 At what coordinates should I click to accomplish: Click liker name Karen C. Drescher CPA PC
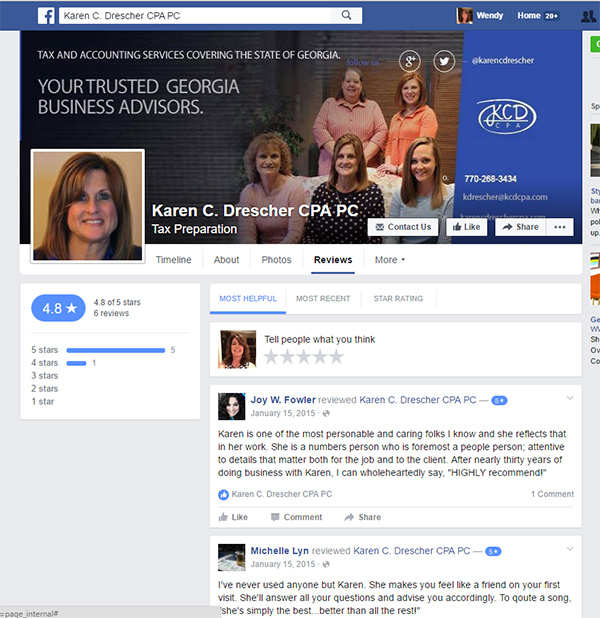(x=282, y=494)
